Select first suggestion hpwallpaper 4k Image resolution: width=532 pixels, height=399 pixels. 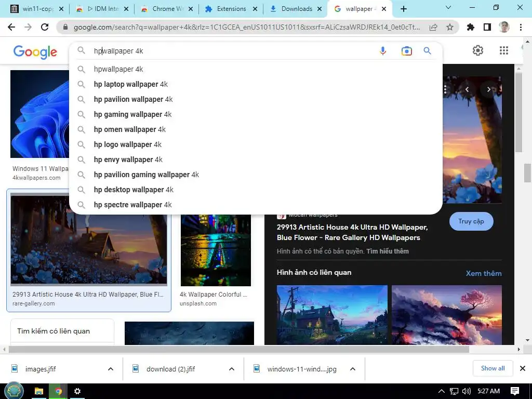point(256,69)
